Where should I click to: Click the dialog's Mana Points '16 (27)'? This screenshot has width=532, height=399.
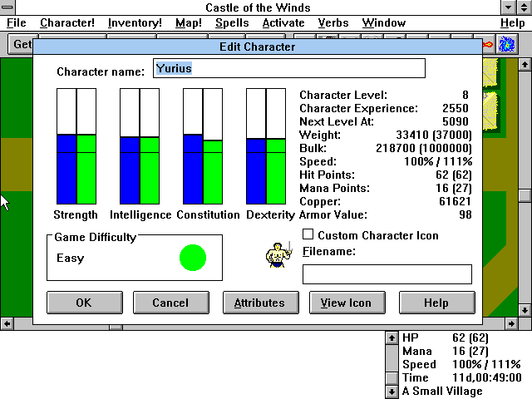(454, 189)
